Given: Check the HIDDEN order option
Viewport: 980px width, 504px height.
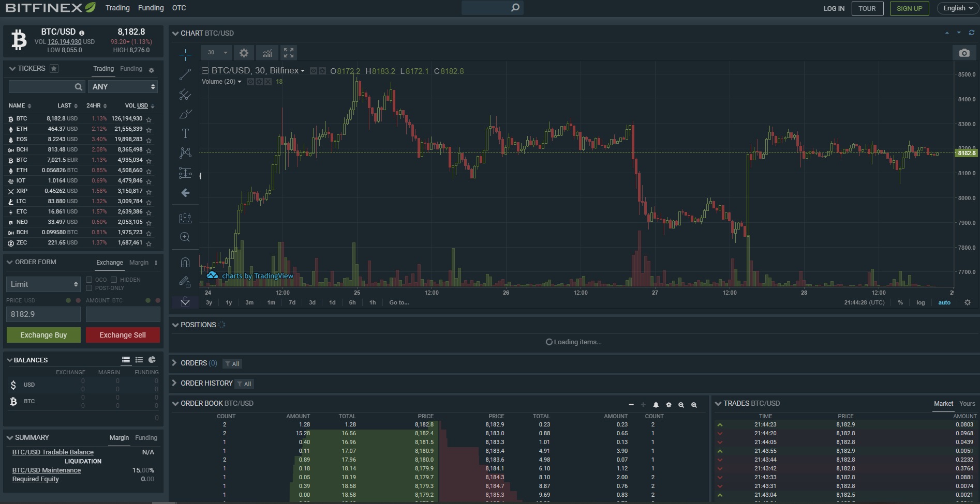Looking at the screenshot, I should click(x=114, y=280).
